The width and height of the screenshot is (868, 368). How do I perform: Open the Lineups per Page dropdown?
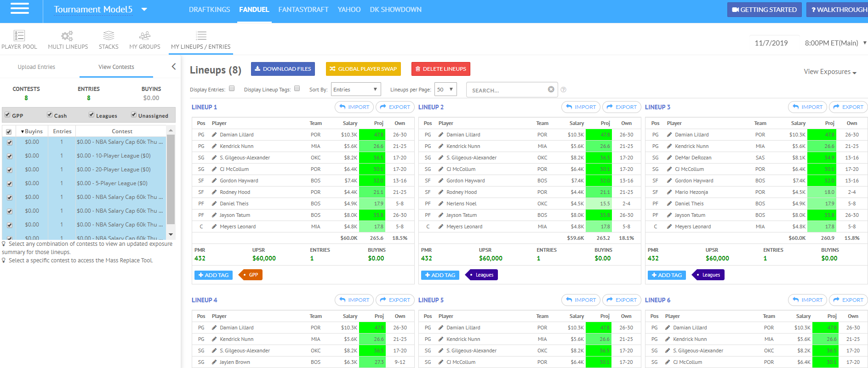tap(445, 89)
